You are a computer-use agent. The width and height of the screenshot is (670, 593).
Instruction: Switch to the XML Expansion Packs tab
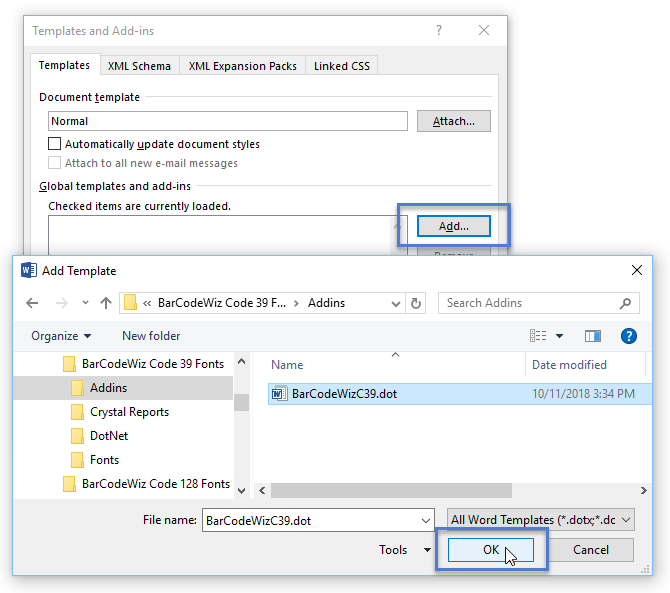point(242,66)
